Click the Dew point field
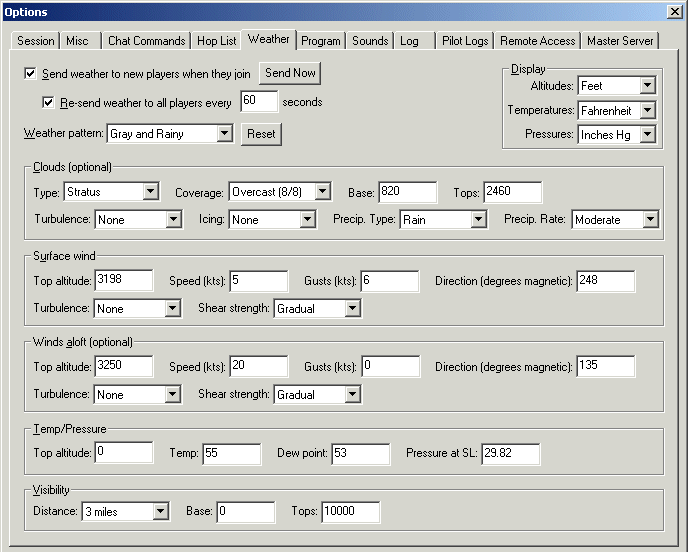The height and width of the screenshot is (552, 688). (x=361, y=454)
